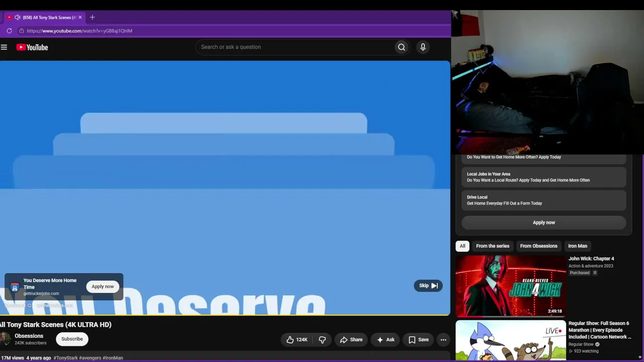This screenshot has width=644, height=362.
Task: Open the Obsessions channel avatar
Action: point(5,339)
